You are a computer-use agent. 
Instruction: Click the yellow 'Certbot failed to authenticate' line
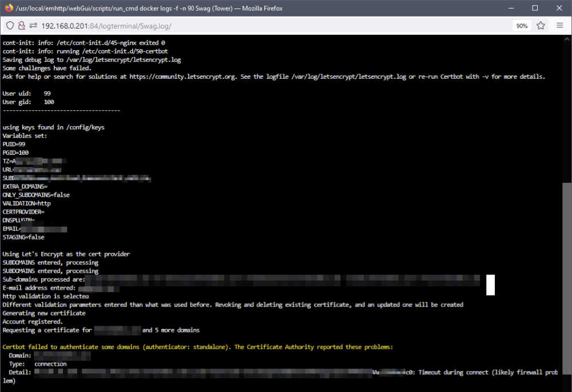tap(198, 347)
